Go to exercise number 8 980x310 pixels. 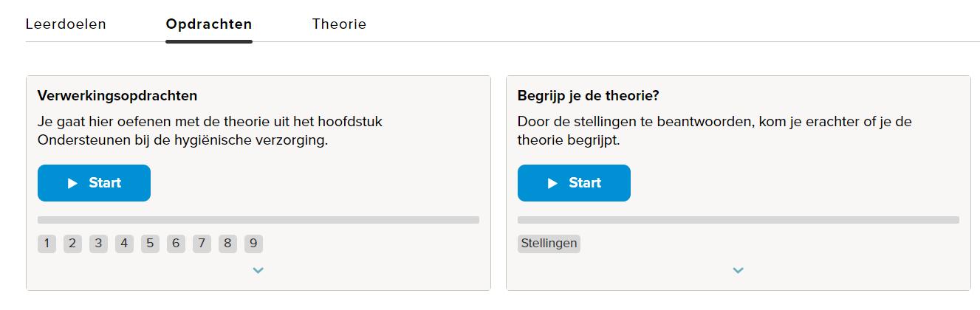[227, 244]
